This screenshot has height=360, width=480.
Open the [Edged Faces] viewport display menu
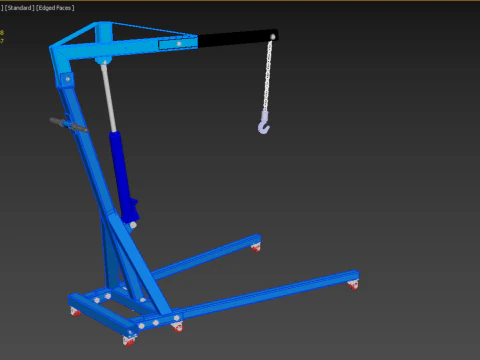coord(55,8)
